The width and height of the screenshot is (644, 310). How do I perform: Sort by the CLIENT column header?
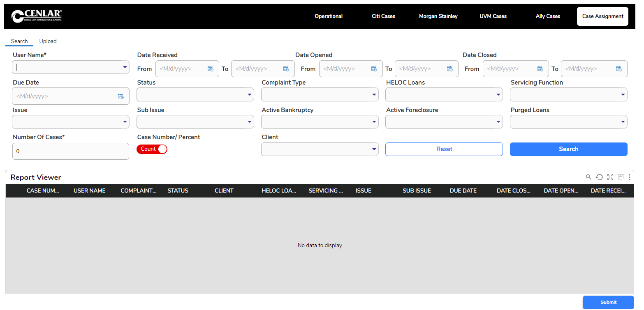(224, 191)
